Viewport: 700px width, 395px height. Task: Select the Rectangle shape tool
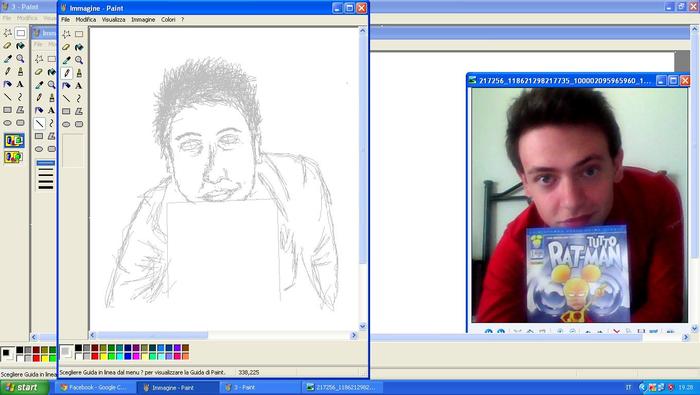pos(67,111)
